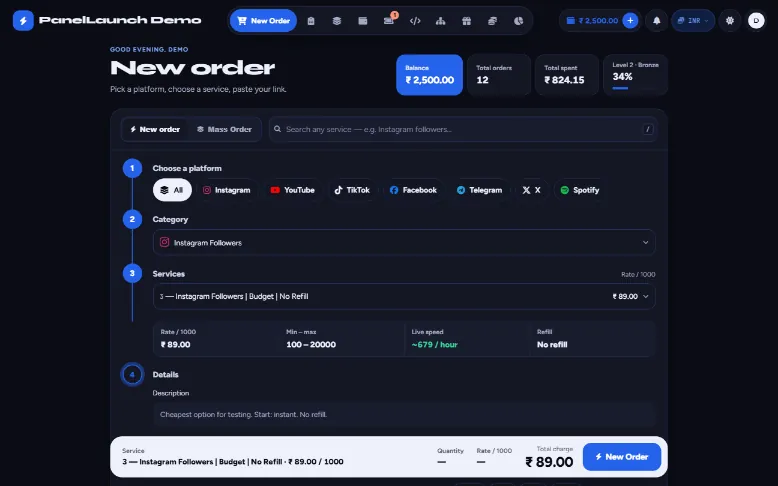
Task: Select the All platforms filter
Action: coord(172,190)
